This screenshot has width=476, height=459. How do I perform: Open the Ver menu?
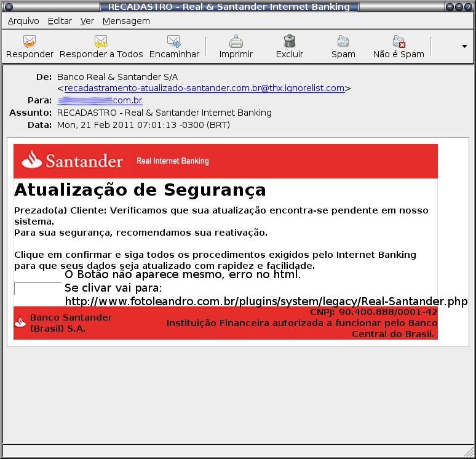[87, 21]
